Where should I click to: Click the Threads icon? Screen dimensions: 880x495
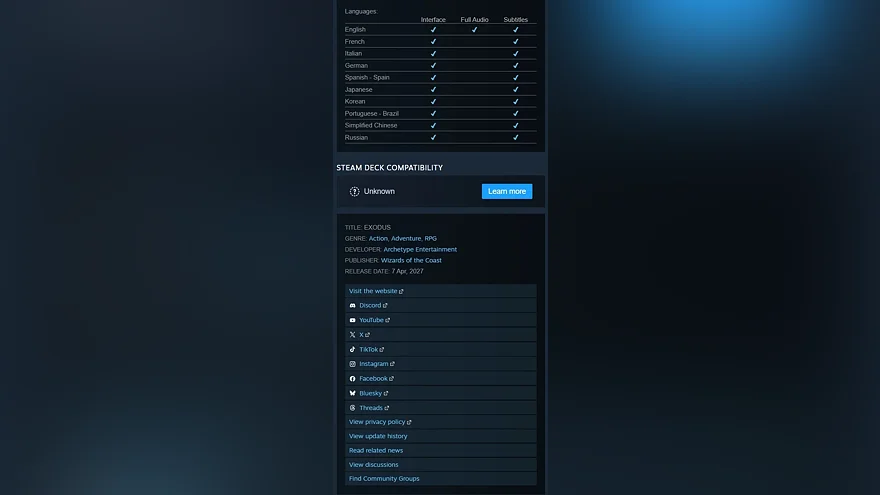pyautogui.click(x=352, y=408)
